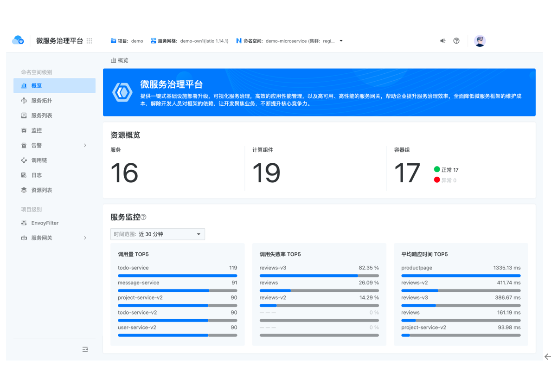Open the help question-mark icon in top bar
The width and height of the screenshot is (551, 392).
tap(456, 41)
